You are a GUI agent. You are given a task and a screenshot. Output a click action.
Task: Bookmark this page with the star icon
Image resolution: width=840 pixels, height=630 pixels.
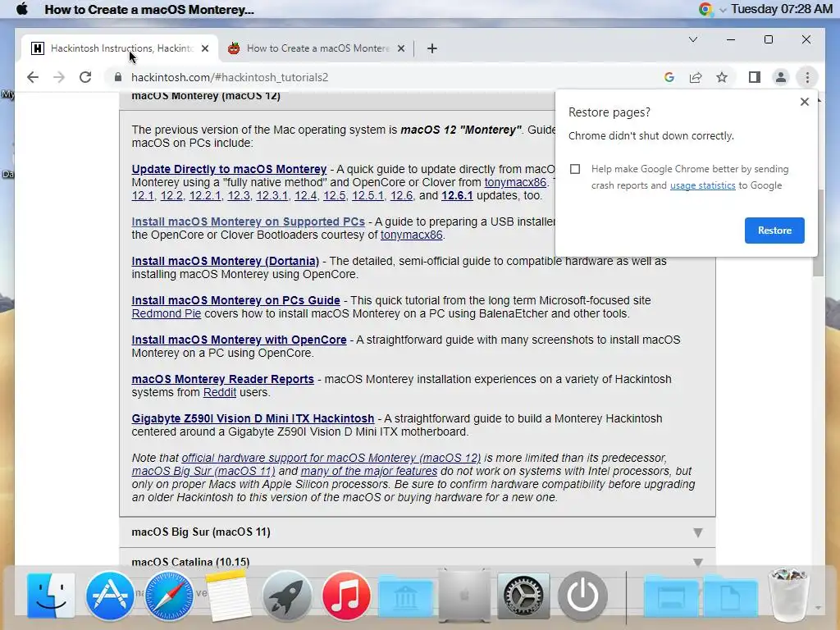coord(722,77)
